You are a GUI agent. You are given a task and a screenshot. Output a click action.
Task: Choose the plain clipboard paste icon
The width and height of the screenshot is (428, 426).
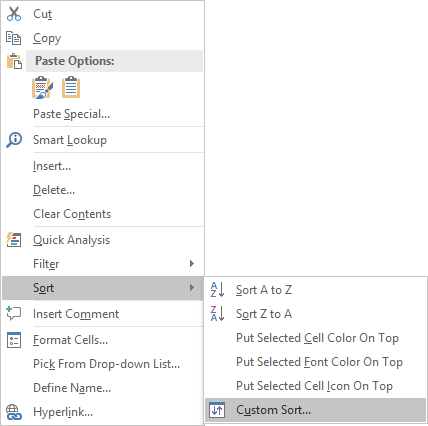point(71,88)
